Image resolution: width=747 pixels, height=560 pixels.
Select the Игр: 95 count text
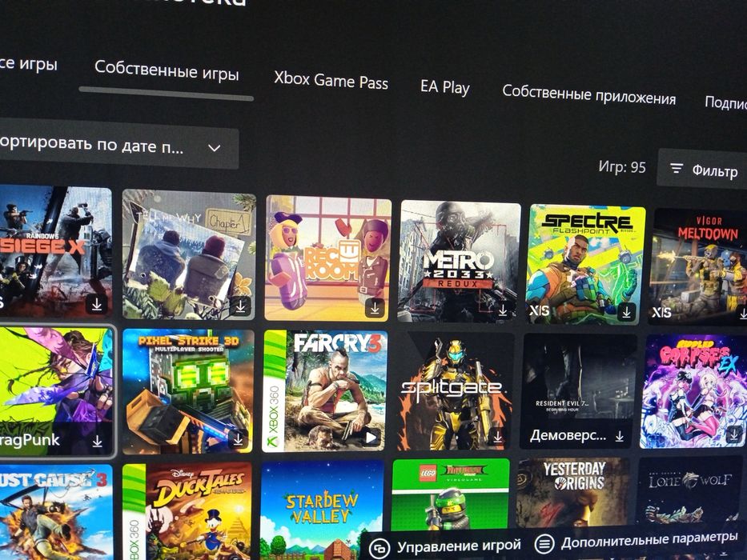[622, 166]
